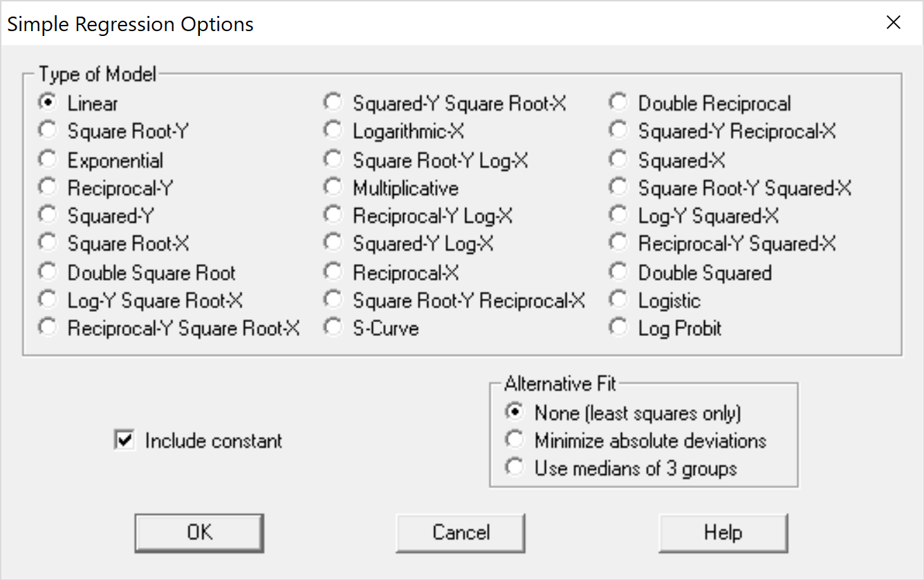The width and height of the screenshot is (924, 580).
Task: Confirm options with the OK button
Action: click(x=198, y=532)
